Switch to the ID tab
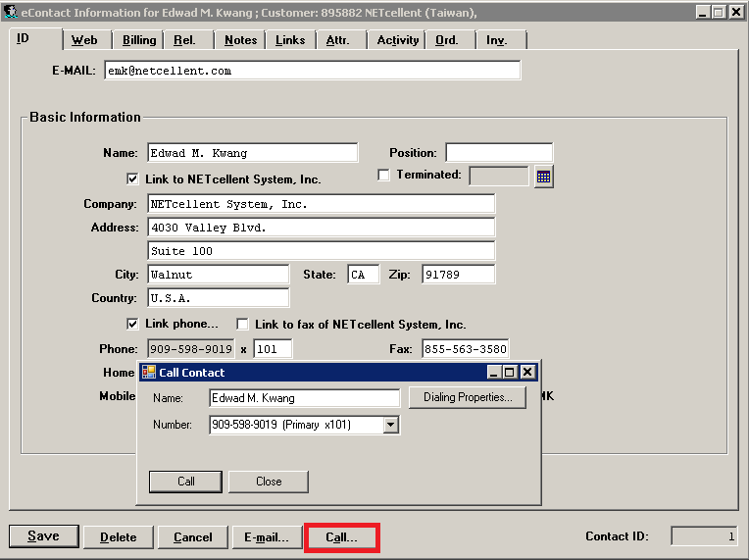The height and width of the screenshot is (560, 749). click(x=36, y=38)
